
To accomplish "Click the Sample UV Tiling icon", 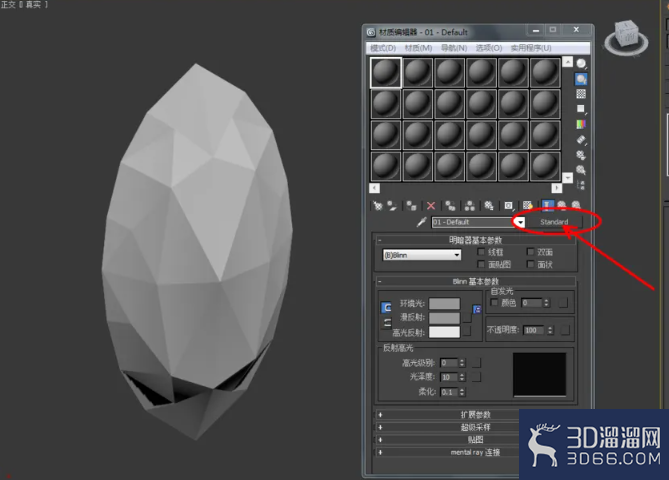I will pos(581,109).
